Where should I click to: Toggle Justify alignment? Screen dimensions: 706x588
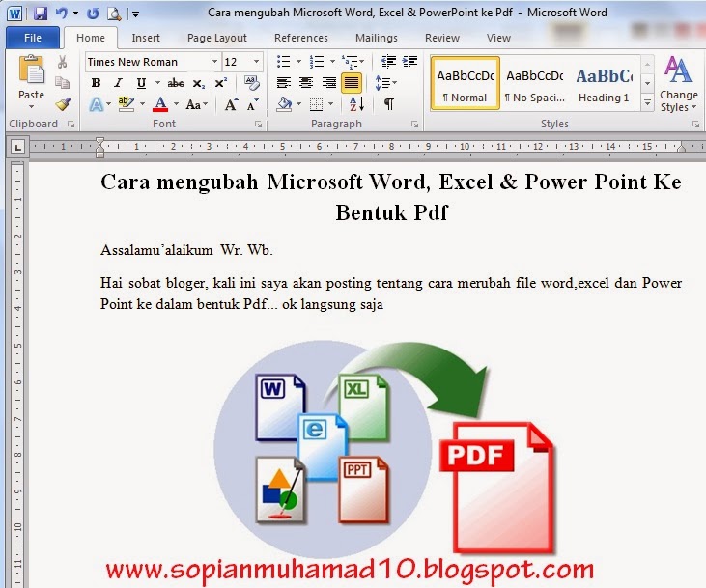click(352, 83)
